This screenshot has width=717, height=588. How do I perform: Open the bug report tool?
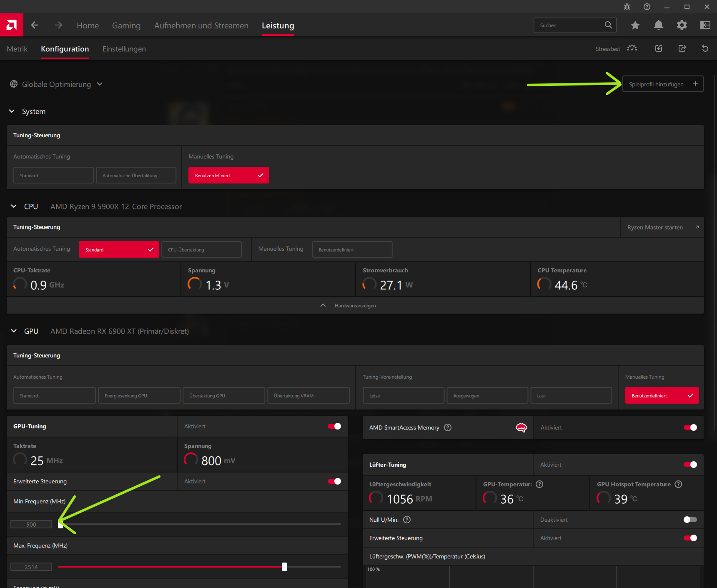pyautogui.click(x=627, y=7)
